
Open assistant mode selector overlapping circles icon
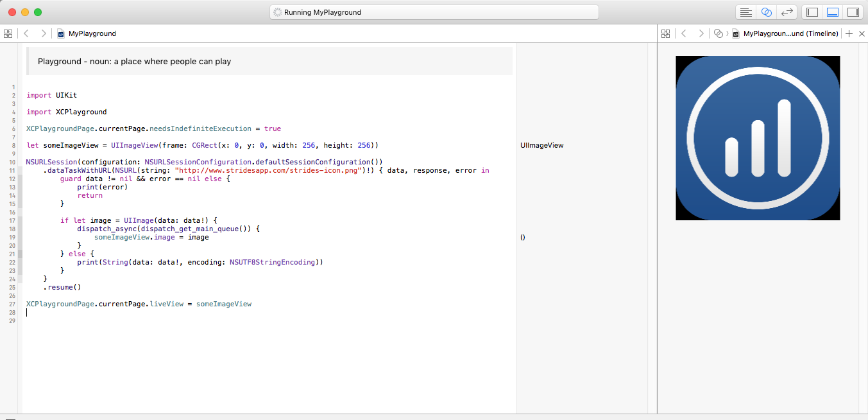719,33
